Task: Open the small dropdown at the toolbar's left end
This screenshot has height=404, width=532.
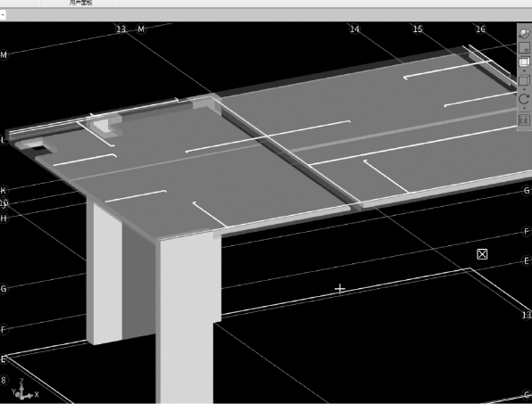Action: pyautogui.click(x=3, y=15)
